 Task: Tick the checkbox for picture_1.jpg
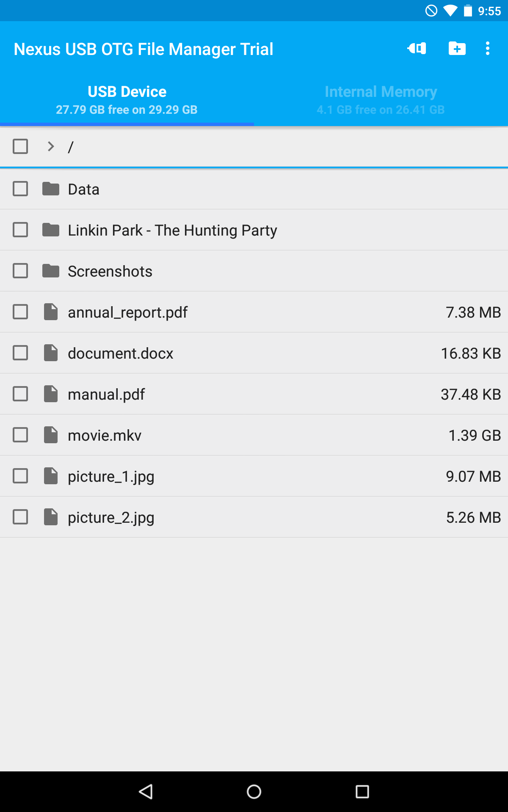pos(20,476)
